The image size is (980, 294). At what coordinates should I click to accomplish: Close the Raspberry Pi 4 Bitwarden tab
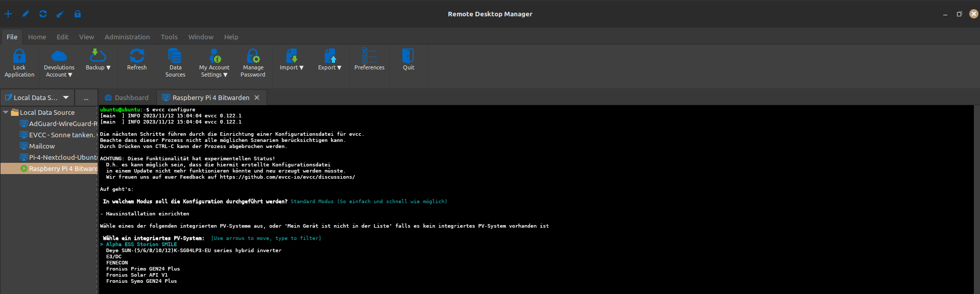257,97
